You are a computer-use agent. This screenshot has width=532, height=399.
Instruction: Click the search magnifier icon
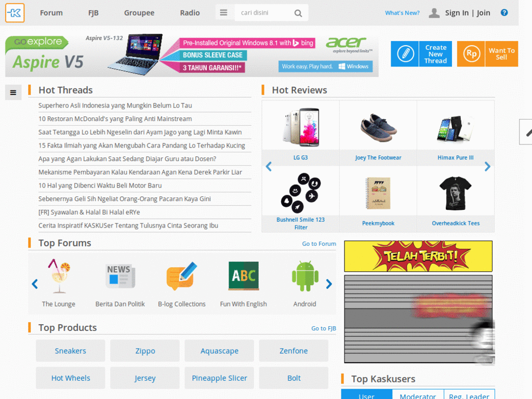click(298, 13)
